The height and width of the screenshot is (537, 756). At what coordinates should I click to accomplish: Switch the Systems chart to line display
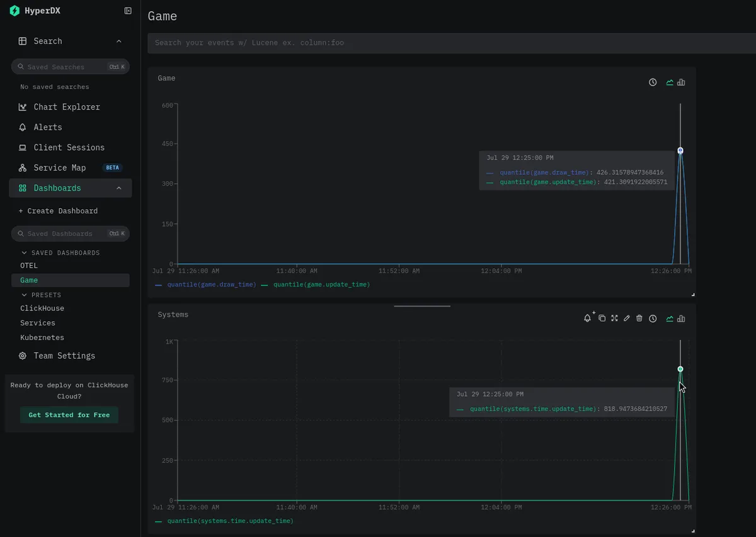[x=670, y=319]
